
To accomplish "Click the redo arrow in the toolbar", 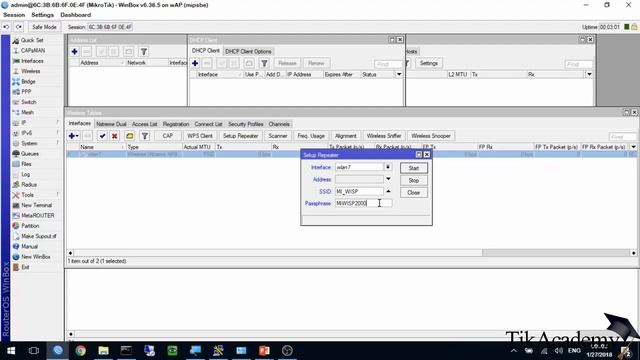I will 19,27.
